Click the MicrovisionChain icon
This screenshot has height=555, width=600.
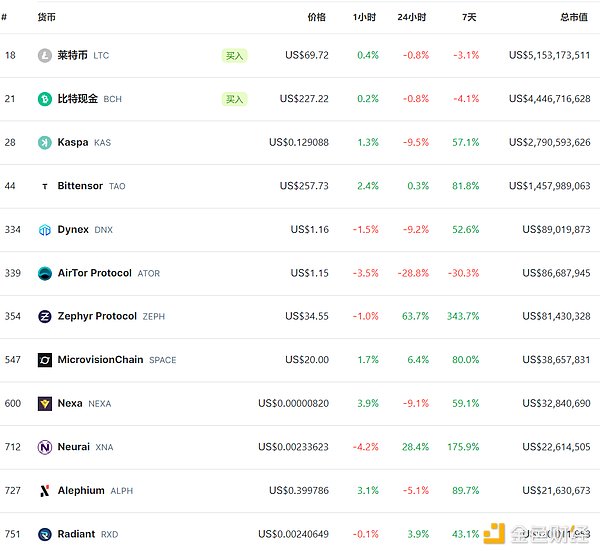tap(45, 360)
